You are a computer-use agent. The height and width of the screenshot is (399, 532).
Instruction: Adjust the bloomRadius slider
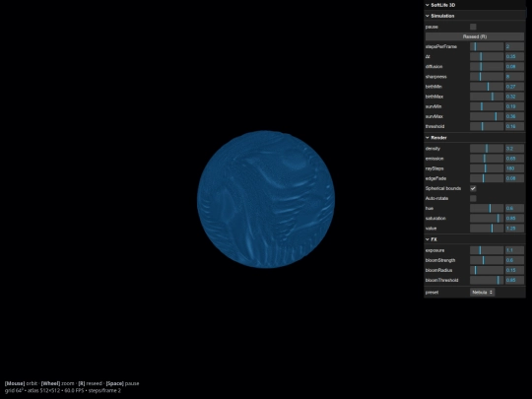[x=487, y=270]
